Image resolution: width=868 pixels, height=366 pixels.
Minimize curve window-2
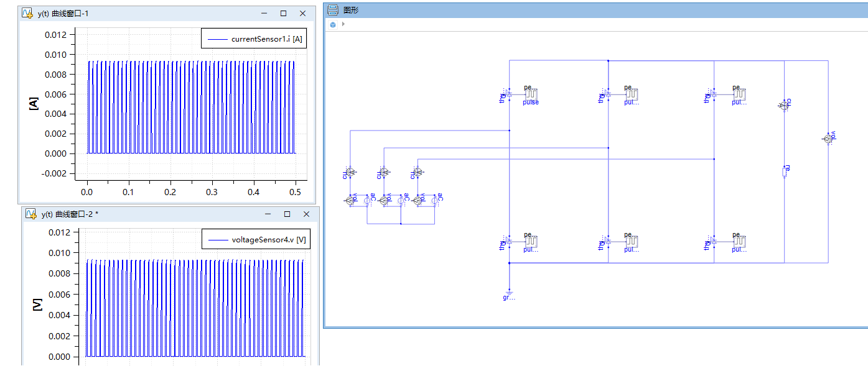coord(268,214)
